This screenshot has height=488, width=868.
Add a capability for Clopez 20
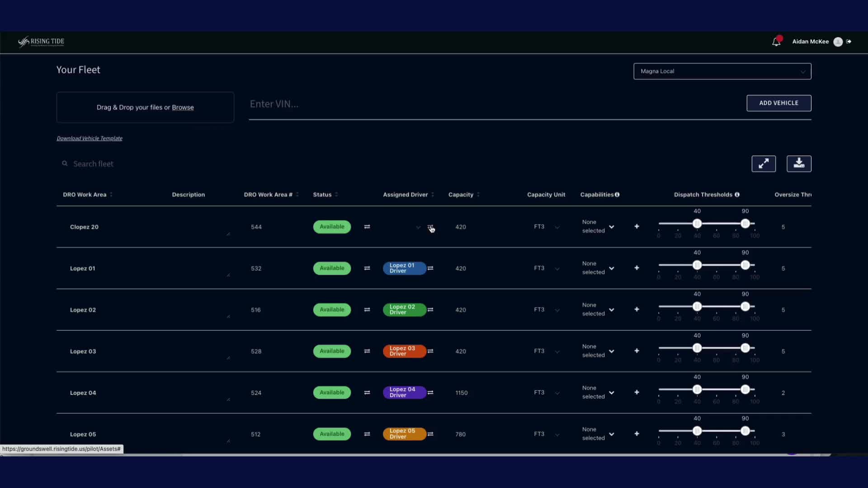pos(637,226)
